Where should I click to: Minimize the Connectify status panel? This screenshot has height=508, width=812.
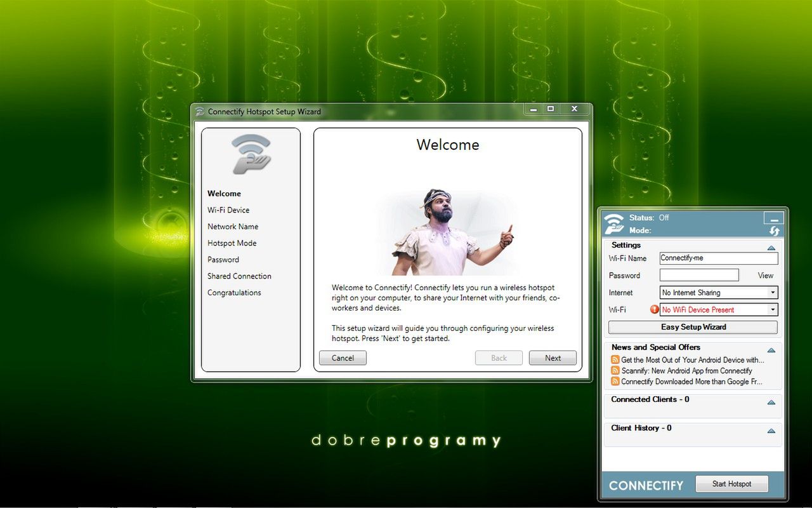[x=774, y=218]
